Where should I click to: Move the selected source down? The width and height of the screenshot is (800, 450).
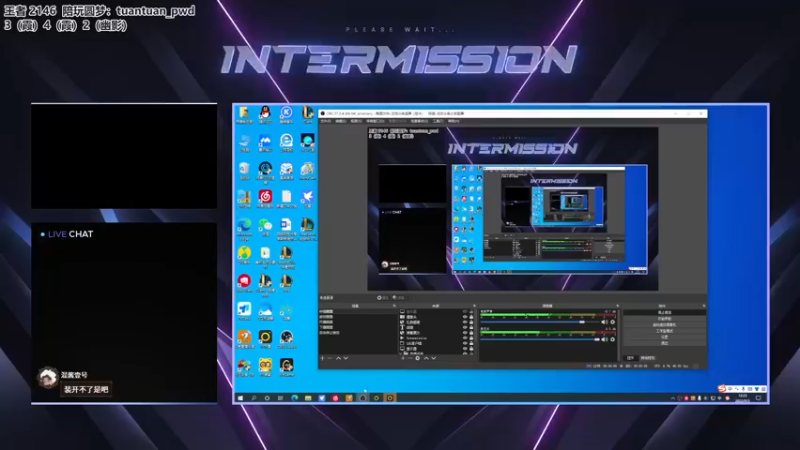coord(434,358)
